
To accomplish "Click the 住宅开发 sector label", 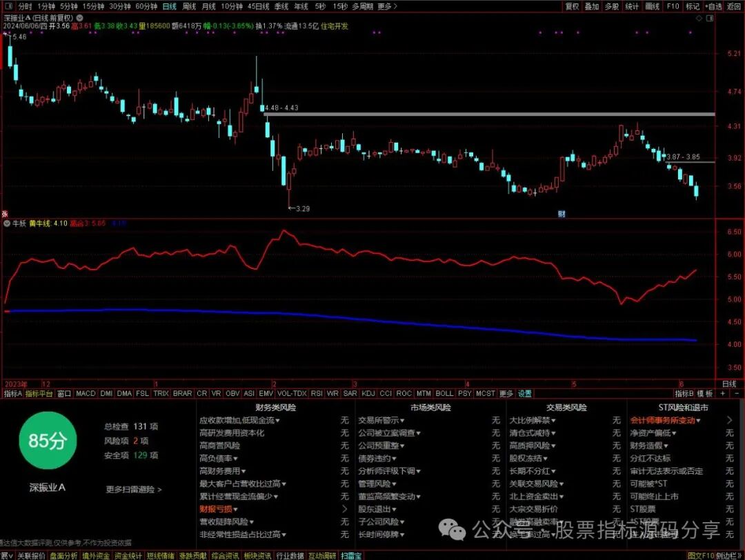I will (334, 26).
